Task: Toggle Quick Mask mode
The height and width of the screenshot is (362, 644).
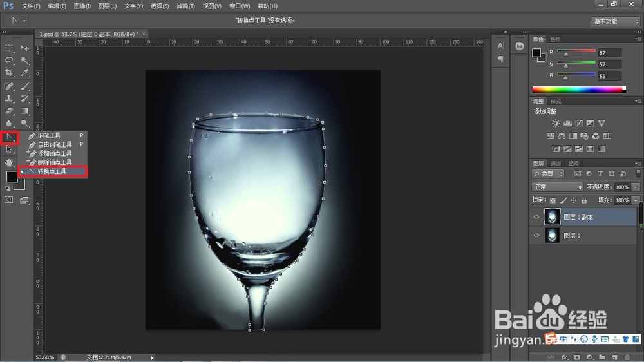Action: [8, 200]
